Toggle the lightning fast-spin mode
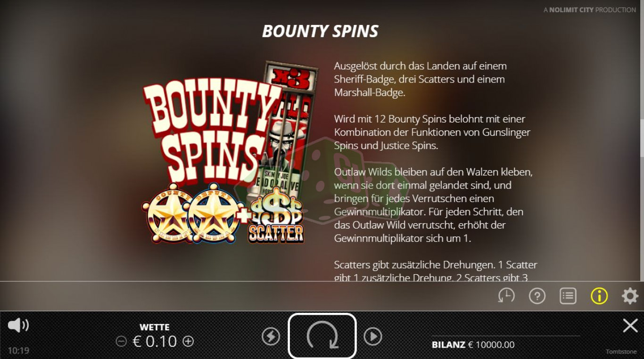This screenshot has height=359, width=644. (x=271, y=336)
